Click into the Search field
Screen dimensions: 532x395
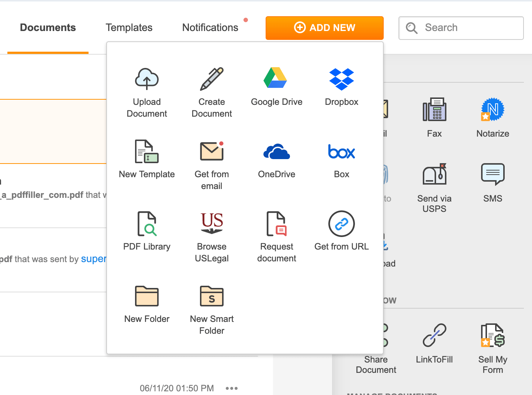click(461, 28)
